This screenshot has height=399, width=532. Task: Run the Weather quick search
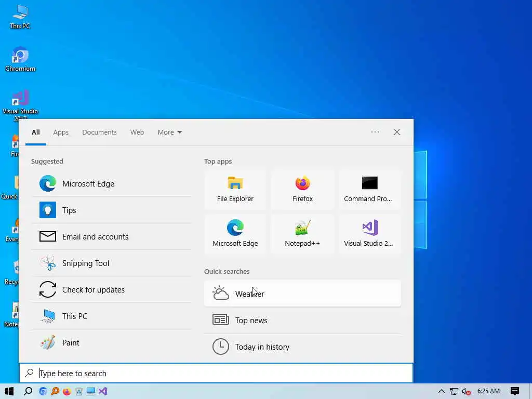[302, 294]
